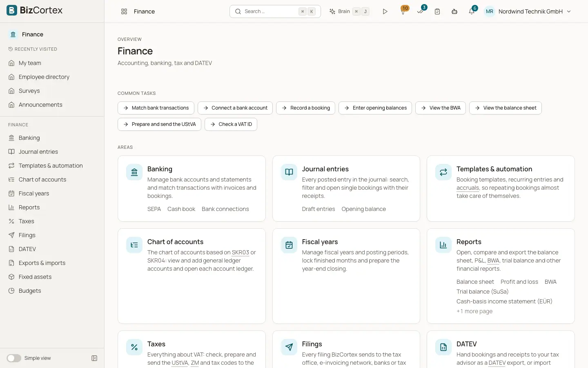Open the notifications bell icon
Image resolution: width=588 pixels, height=368 pixels.
point(472,11)
